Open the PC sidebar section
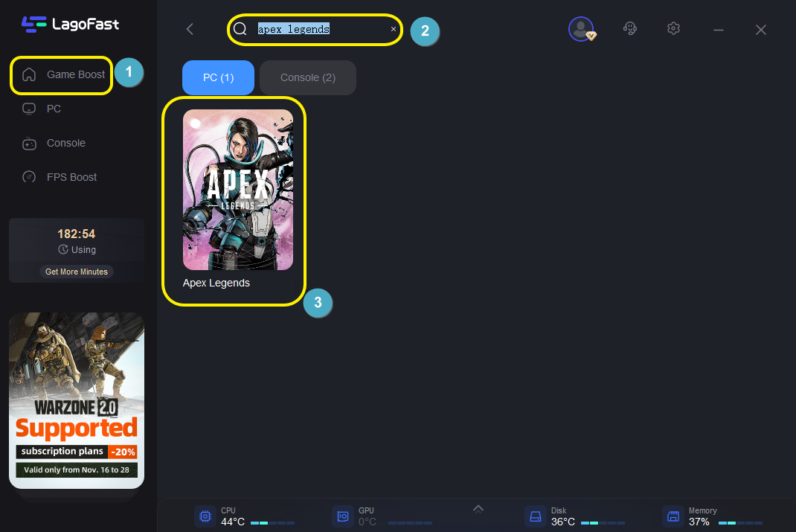 pyautogui.click(x=54, y=109)
